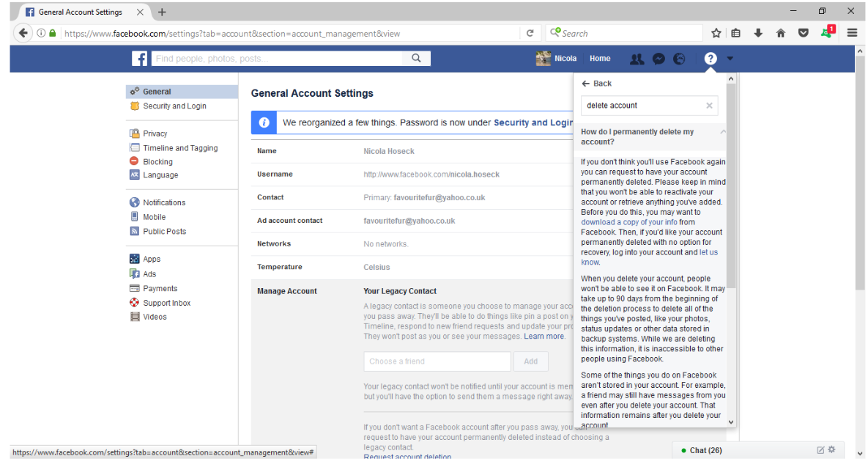
Task: Click the help panel scroll down arrow
Action: tap(731, 422)
